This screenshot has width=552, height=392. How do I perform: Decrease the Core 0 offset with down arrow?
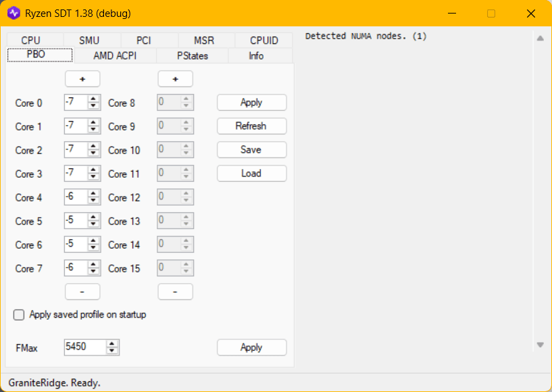[93, 105]
